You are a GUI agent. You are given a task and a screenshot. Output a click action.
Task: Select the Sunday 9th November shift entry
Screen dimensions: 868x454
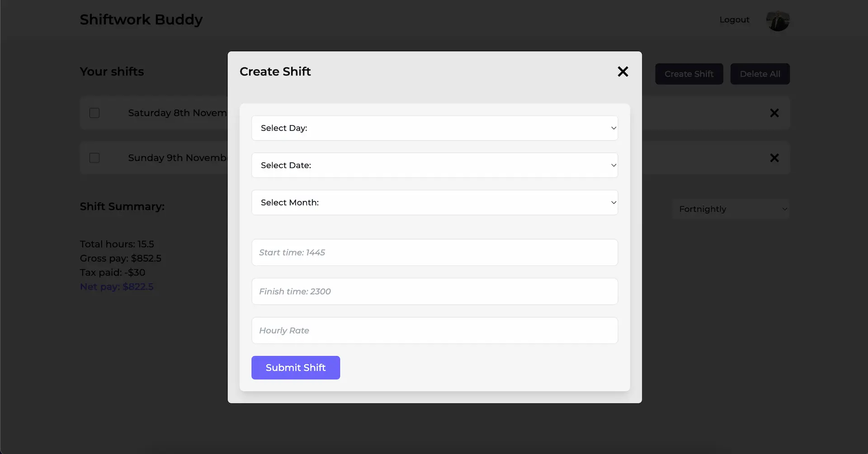[177, 158]
